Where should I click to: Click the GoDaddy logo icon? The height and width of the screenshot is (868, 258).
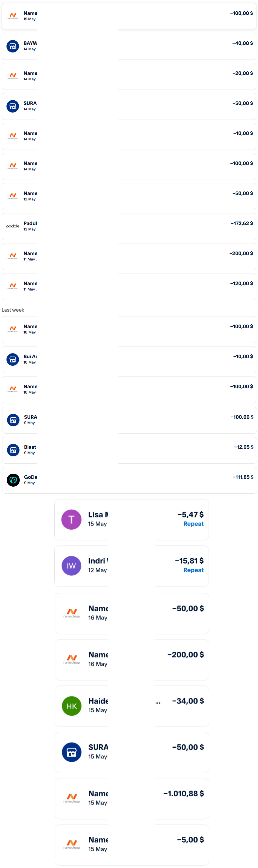(13, 480)
